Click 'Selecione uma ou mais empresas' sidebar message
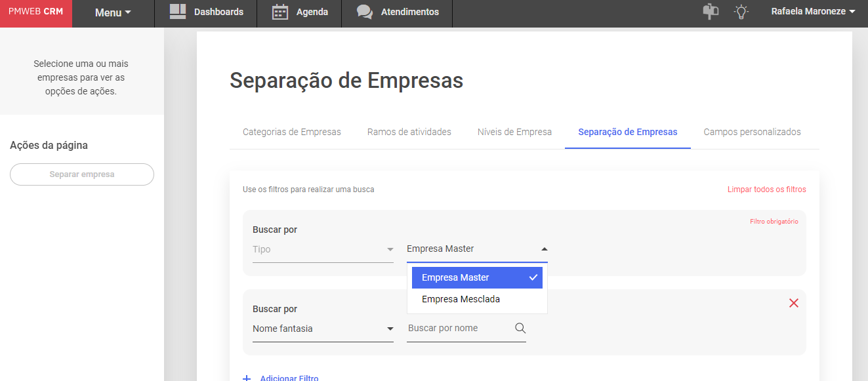This screenshot has width=868, height=381. pos(81,77)
